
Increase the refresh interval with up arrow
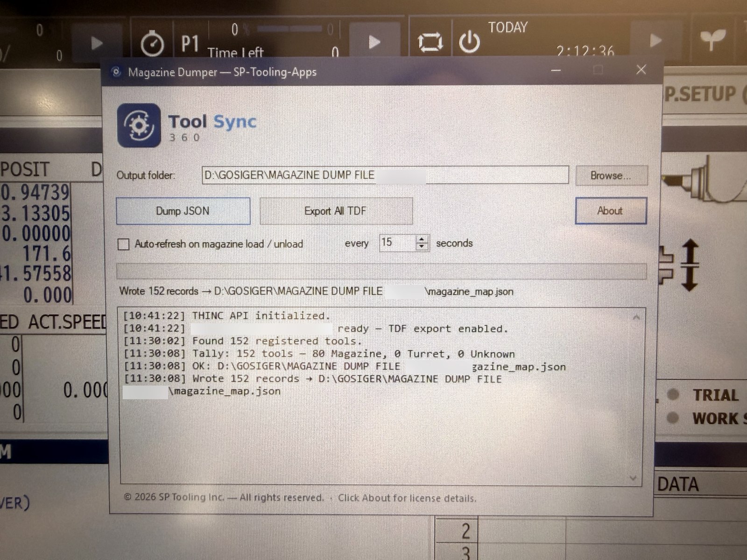coord(422,239)
